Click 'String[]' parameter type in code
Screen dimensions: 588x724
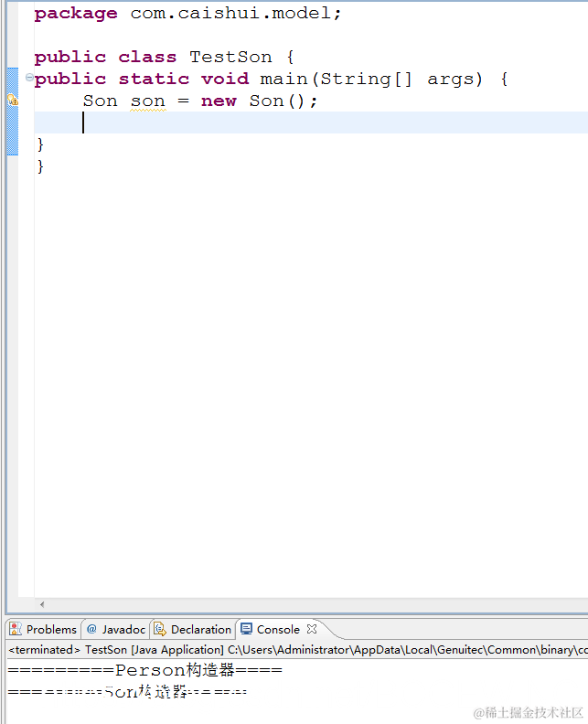click(x=366, y=79)
